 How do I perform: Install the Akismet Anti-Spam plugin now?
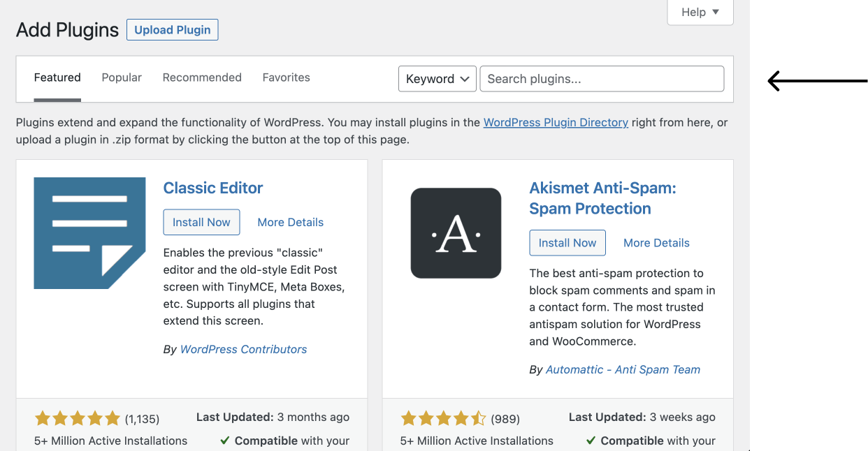coord(567,243)
